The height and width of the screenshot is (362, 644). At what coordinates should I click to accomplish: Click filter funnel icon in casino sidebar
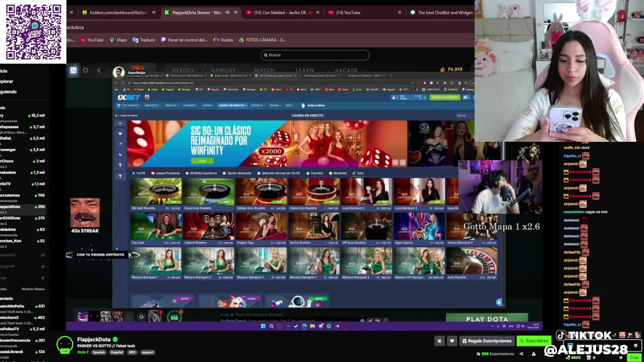[x=120, y=176]
